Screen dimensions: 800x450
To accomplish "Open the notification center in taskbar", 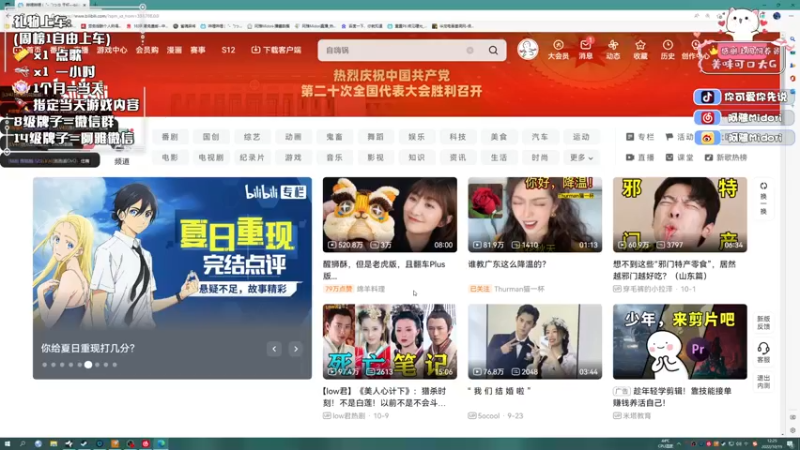I will tap(790, 444).
